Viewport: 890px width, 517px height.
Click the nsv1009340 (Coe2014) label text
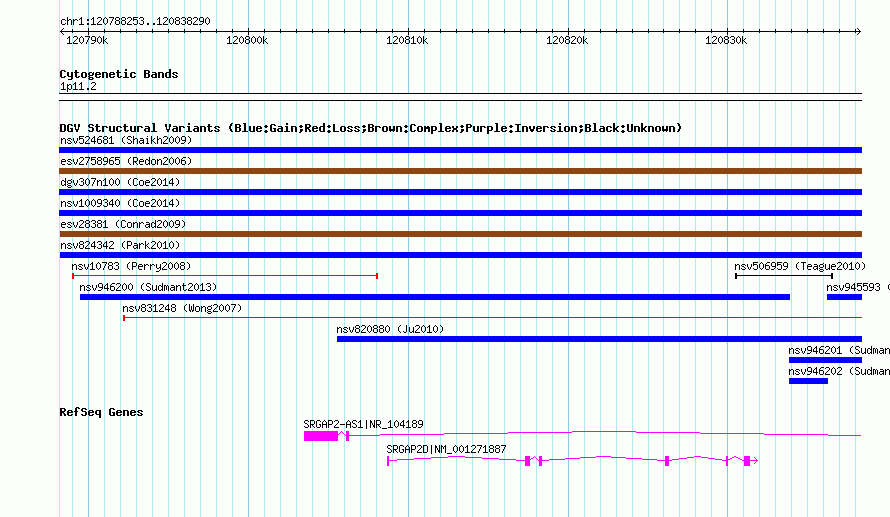[x=120, y=203]
